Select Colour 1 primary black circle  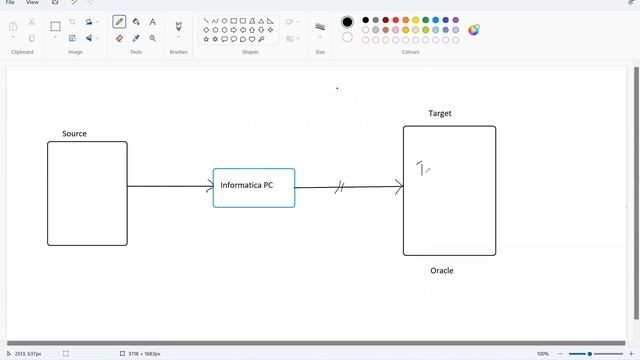(347, 22)
